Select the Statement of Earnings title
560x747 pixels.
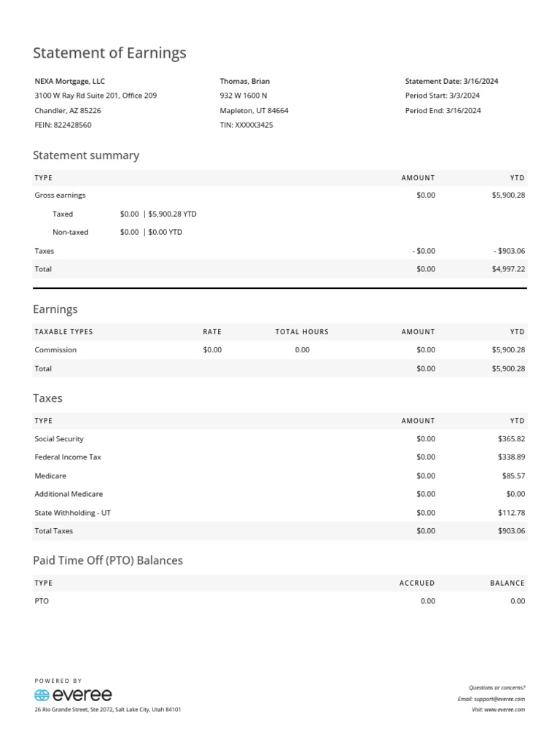[x=109, y=53]
